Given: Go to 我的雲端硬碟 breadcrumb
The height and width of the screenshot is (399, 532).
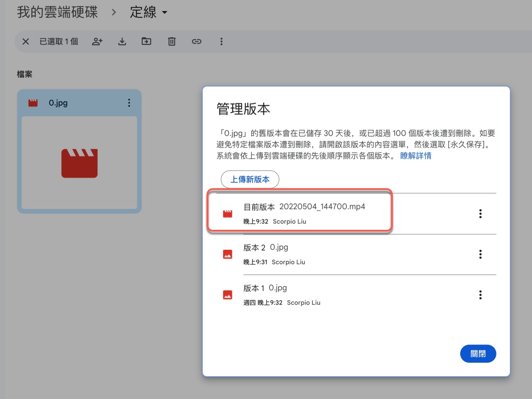Looking at the screenshot, I should (x=57, y=12).
